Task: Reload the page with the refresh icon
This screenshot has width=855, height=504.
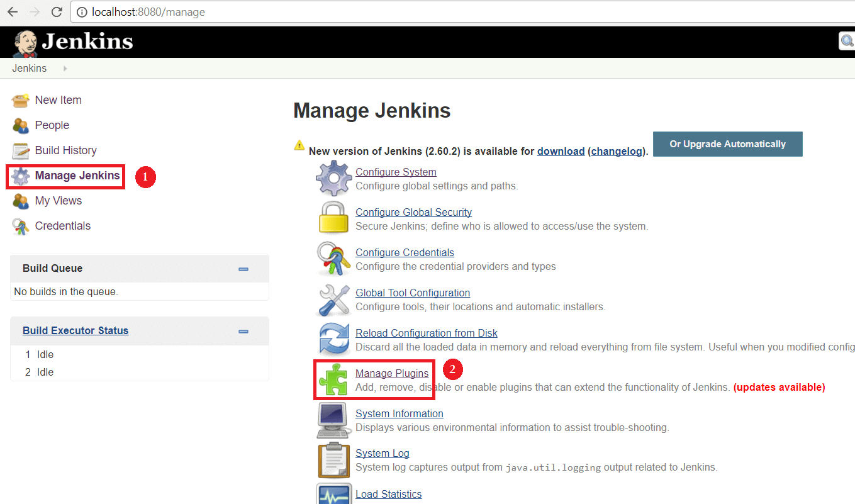Action: point(57,12)
